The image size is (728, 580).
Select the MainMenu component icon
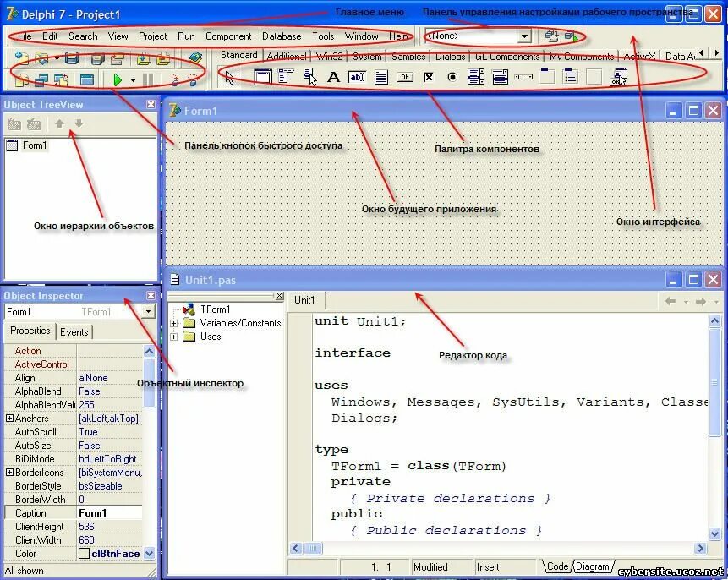pyautogui.click(x=286, y=77)
